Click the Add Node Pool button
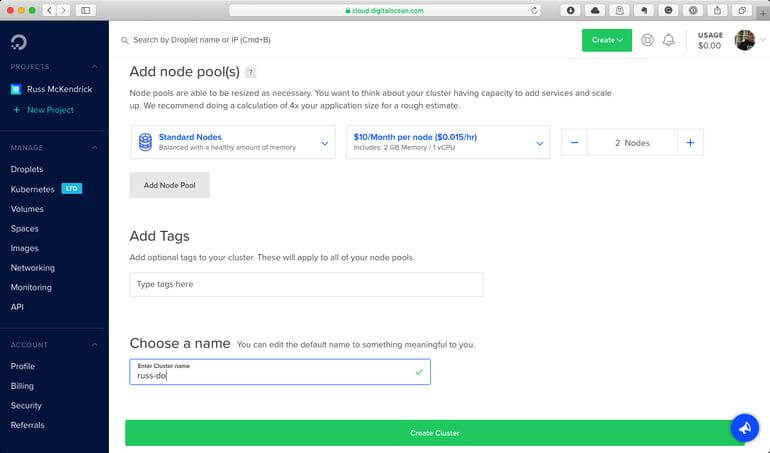Image resolution: width=770 pixels, height=453 pixels. click(x=170, y=185)
